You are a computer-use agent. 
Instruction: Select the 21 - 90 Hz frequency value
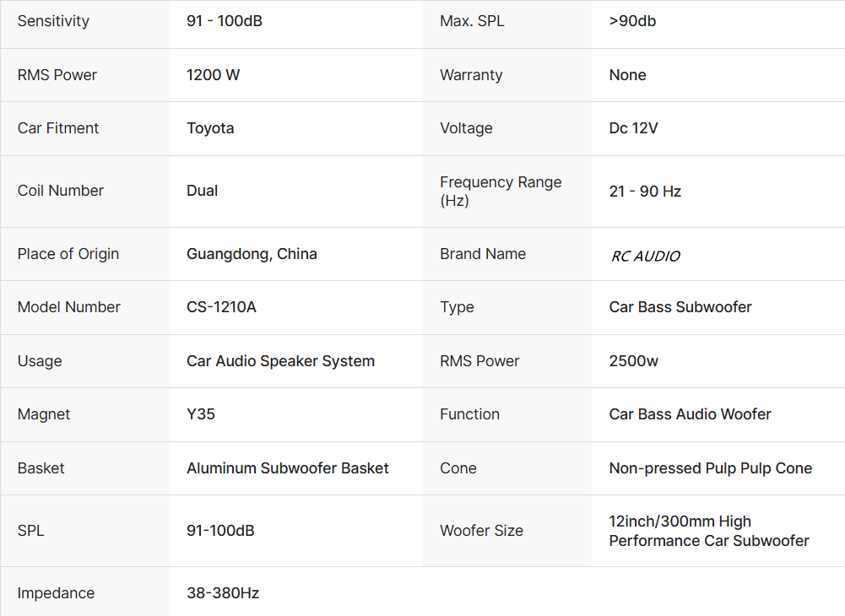pyautogui.click(x=645, y=192)
